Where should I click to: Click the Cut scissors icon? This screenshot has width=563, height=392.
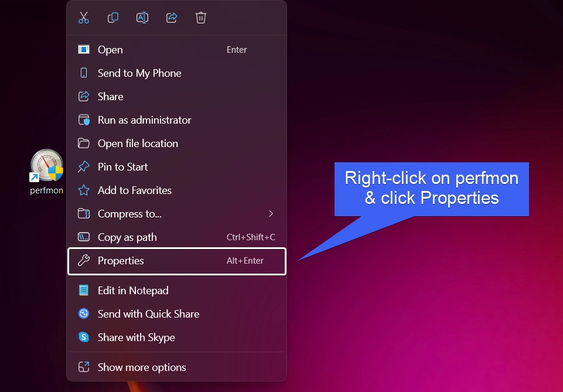tap(84, 18)
